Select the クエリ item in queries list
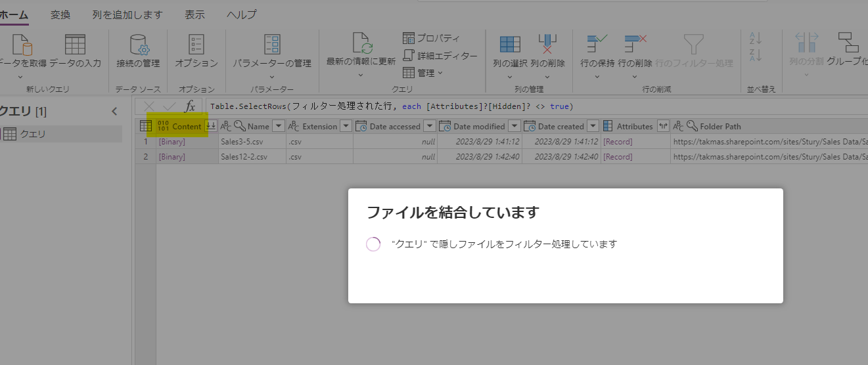 coord(61,134)
